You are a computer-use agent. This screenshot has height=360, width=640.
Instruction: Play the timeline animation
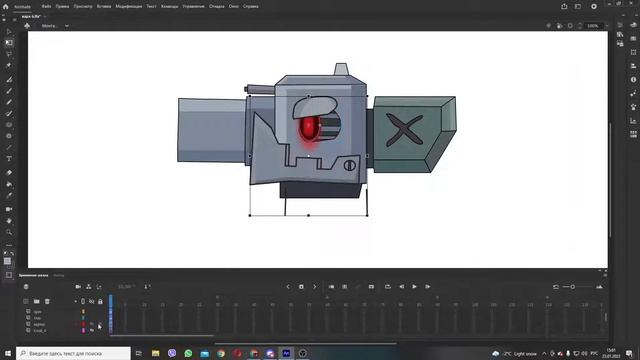(x=414, y=287)
